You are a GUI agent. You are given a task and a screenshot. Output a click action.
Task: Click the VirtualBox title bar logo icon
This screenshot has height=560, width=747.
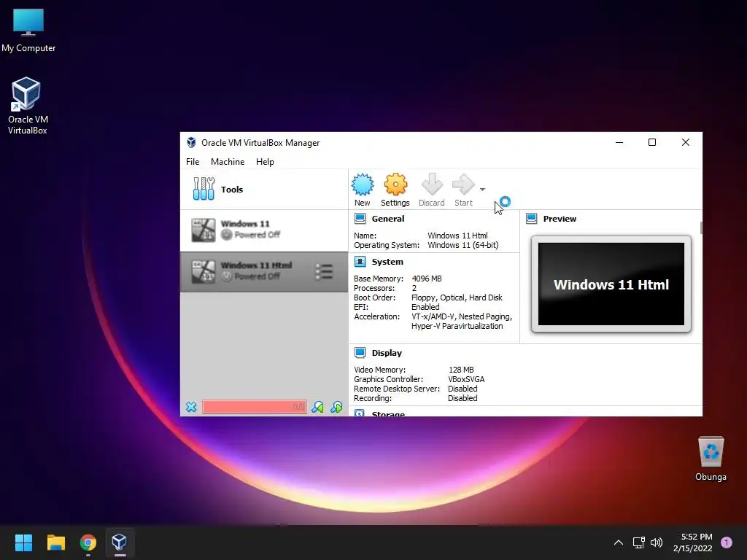(x=191, y=142)
